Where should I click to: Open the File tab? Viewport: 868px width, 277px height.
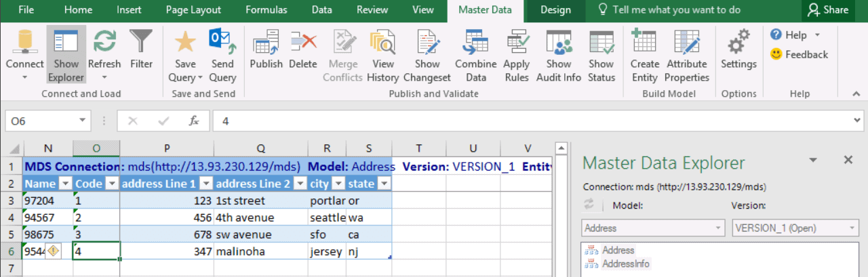pyautogui.click(x=26, y=10)
